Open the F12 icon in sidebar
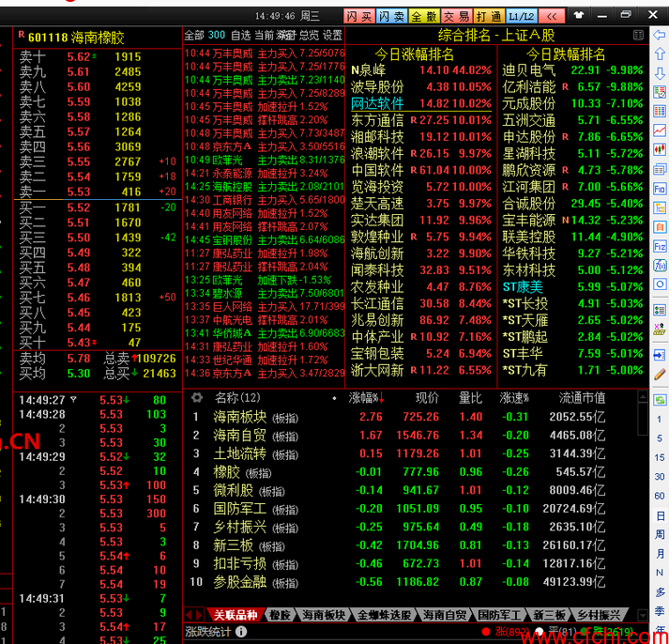 pyautogui.click(x=660, y=246)
